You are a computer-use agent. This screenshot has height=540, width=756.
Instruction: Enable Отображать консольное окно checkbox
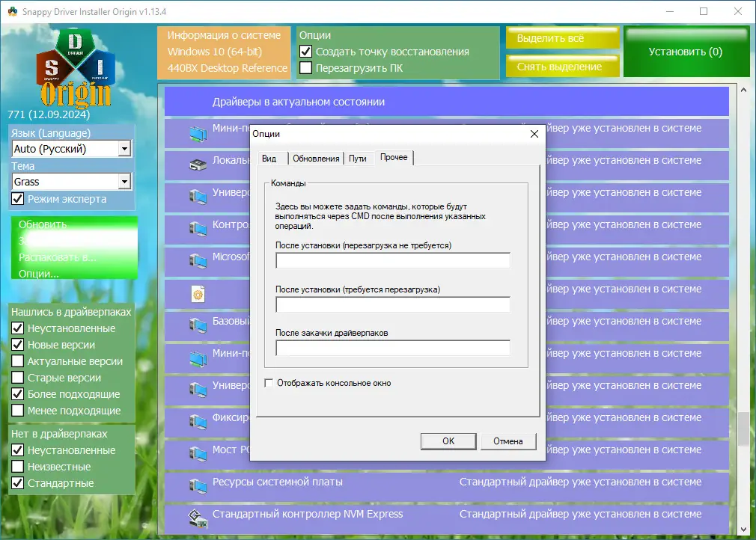pos(269,383)
